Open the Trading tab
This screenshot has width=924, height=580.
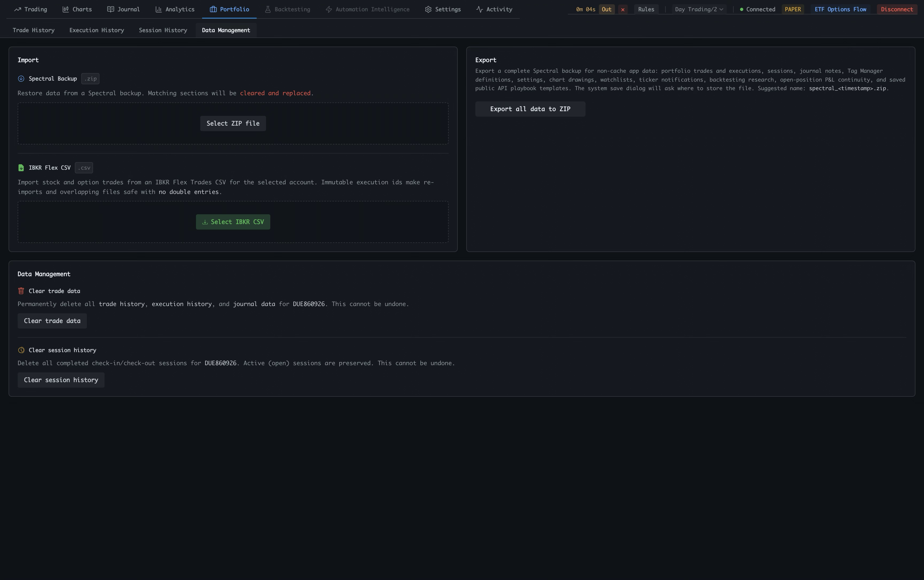(x=31, y=9)
